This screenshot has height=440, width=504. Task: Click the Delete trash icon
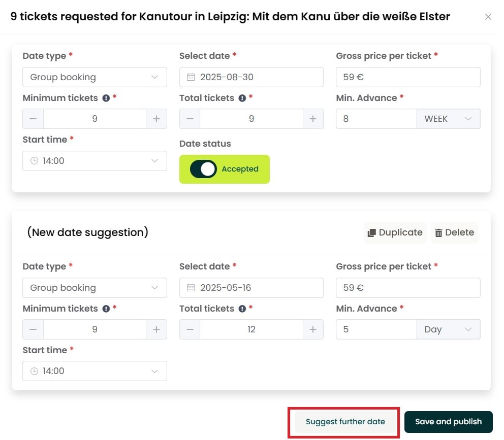coord(438,232)
